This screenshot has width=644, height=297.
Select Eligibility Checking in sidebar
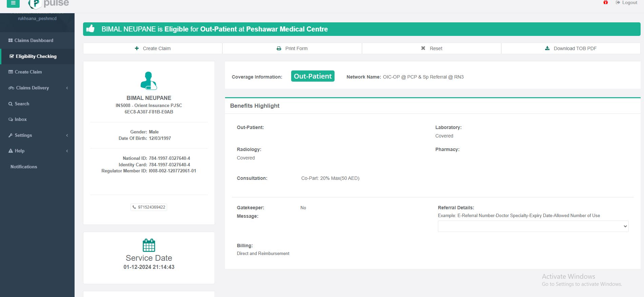tap(36, 56)
